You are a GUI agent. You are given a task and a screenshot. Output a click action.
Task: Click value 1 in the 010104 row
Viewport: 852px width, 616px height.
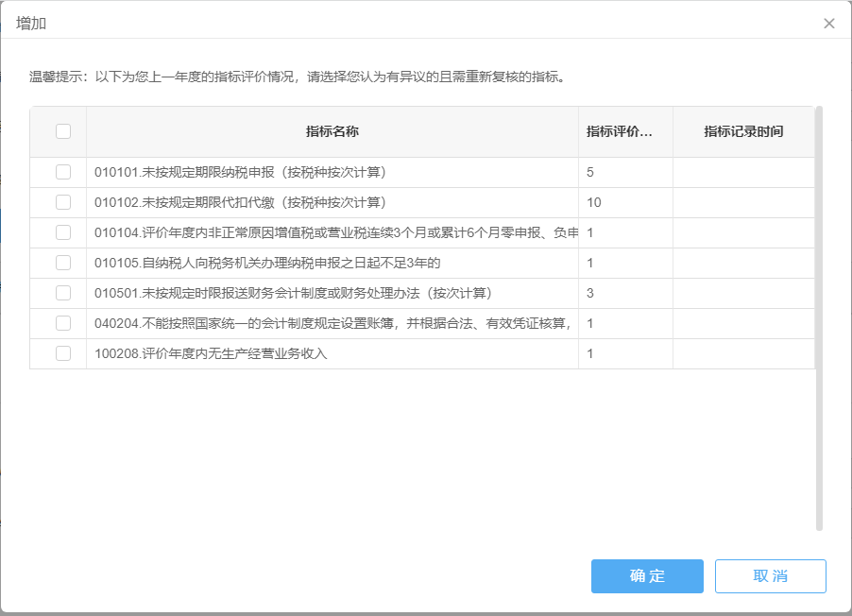click(x=590, y=233)
